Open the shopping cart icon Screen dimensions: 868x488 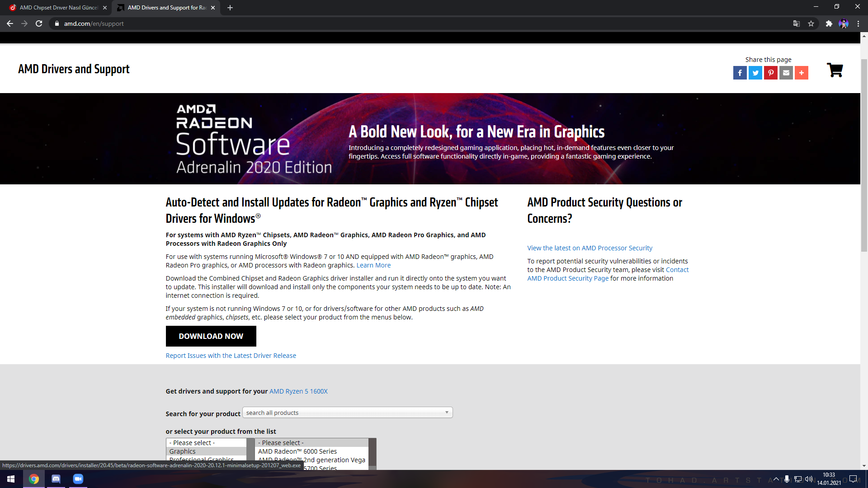835,70
